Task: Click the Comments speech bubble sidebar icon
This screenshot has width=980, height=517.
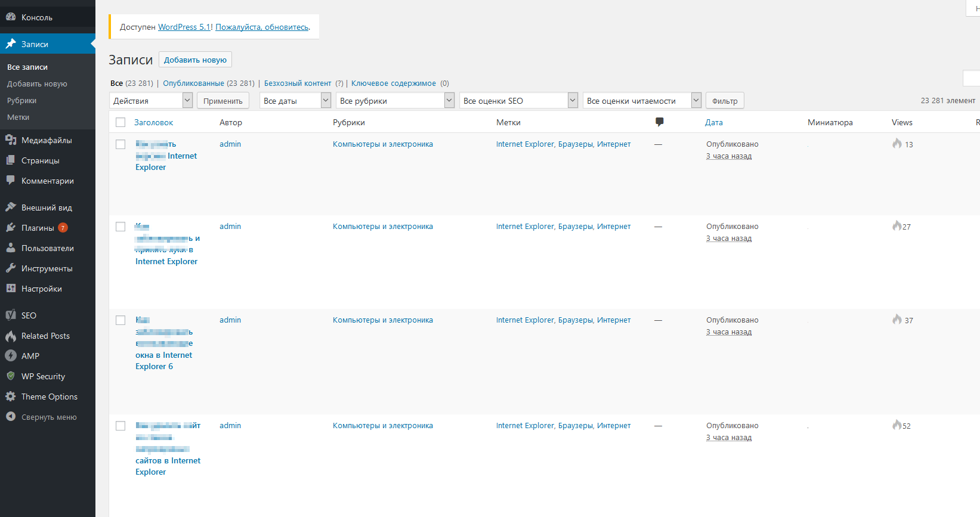Action: (11, 181)
